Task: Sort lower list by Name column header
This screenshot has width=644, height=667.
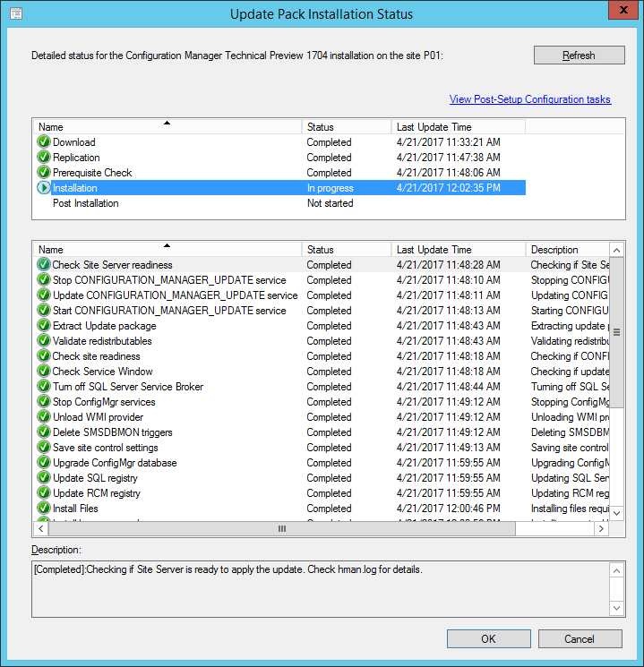Action: point(167,249)
